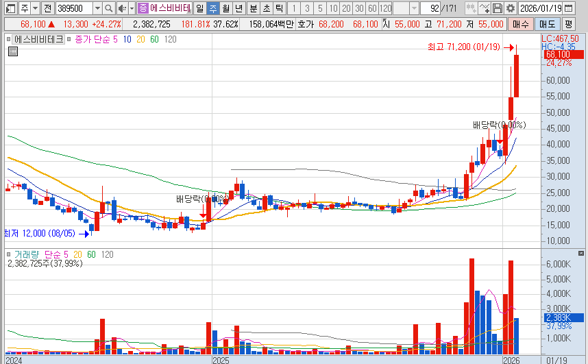Select the 틱 tick period

[x=279, y=8]
